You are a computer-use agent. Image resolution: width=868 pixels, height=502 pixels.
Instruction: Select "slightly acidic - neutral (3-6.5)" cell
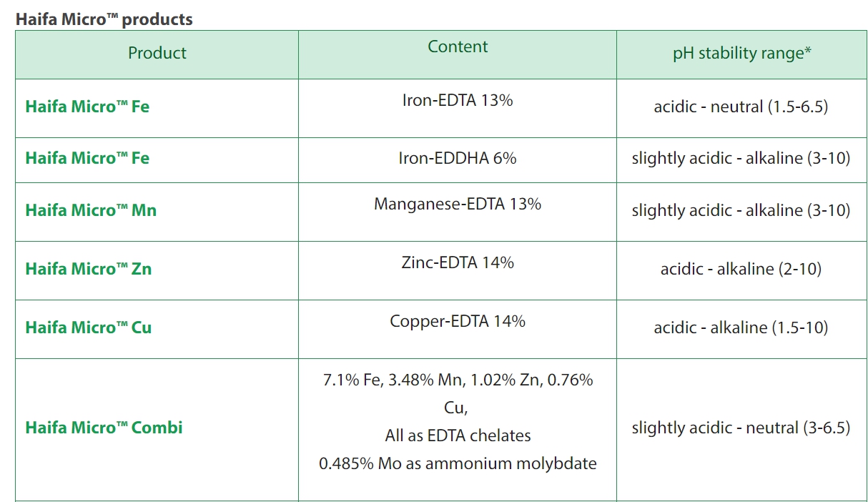point(741,428)
